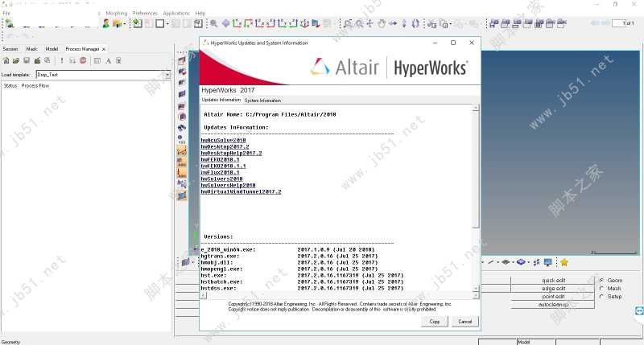
Task: Open the hwAcuSolve2018 link
Action: (223, 140)
